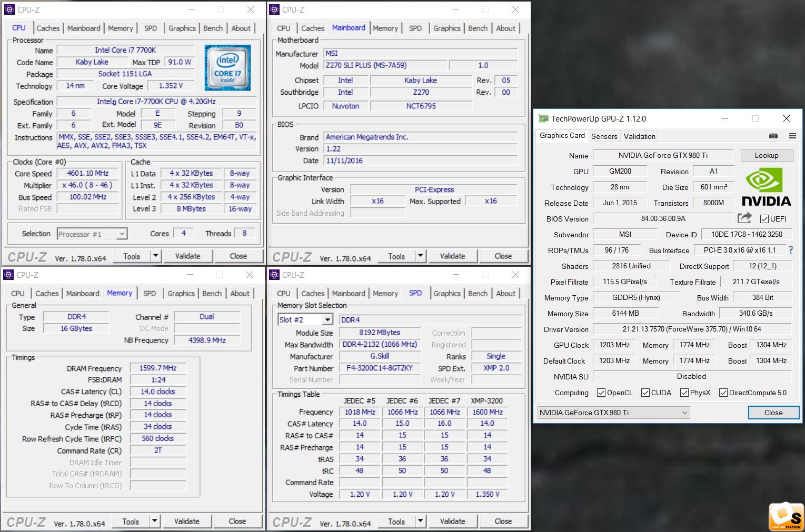Screen dimensions: 805x532
Task: Click the NVIDIA SLI Disabled field
Action: point(692,376)
